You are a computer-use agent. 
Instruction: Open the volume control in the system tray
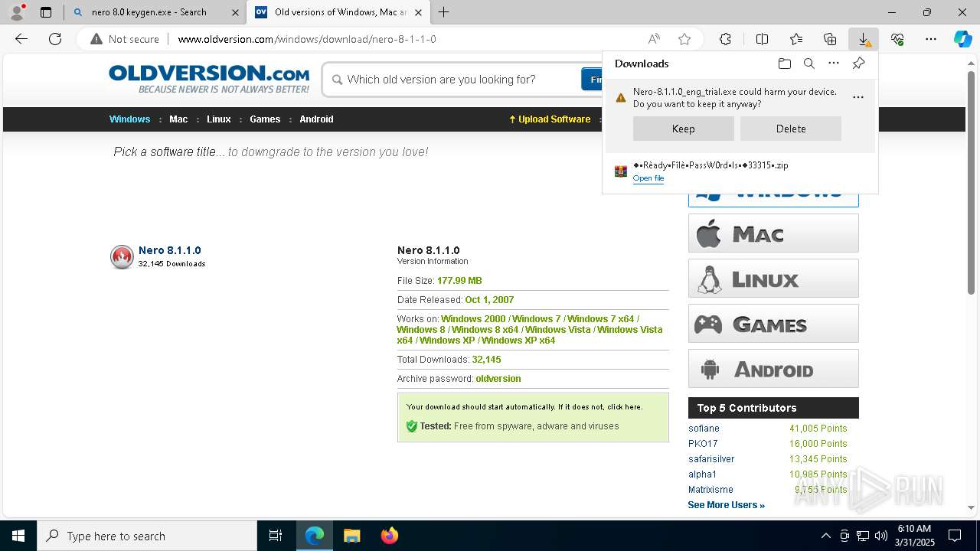point(881,536)
